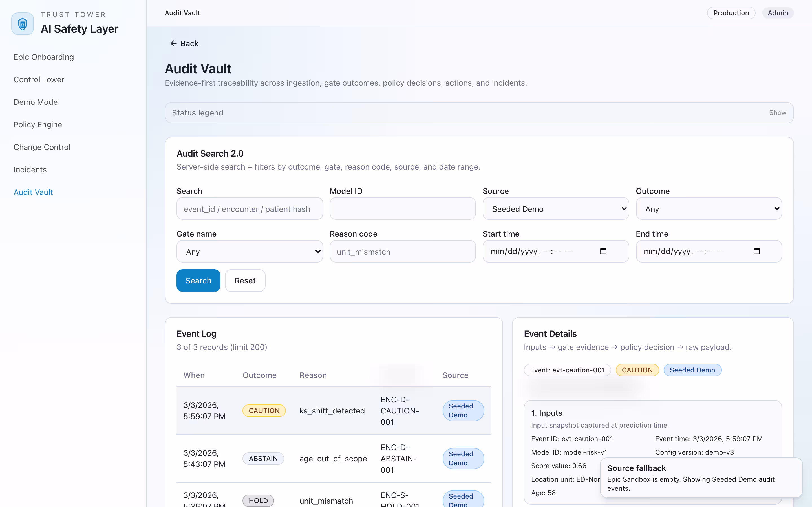Expand the Gate name dropdown
This screenshot has height=507, width=812.
pyautogui.click(x=249, y=251)
